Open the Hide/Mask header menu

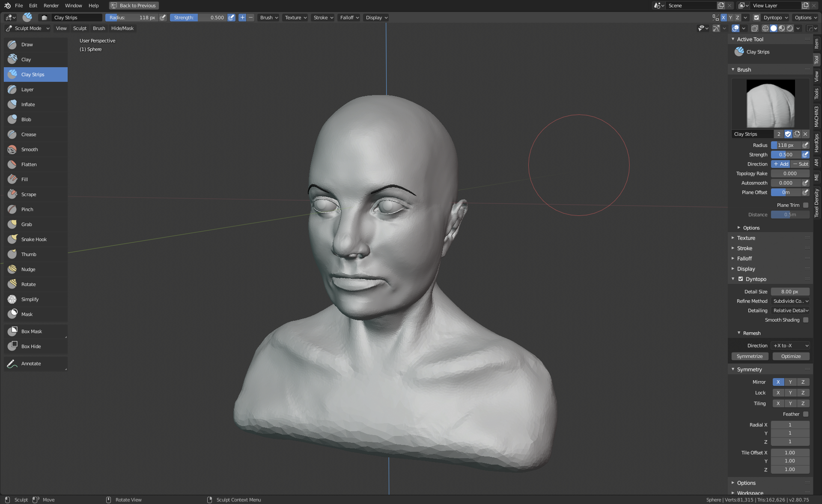(122, 28)
